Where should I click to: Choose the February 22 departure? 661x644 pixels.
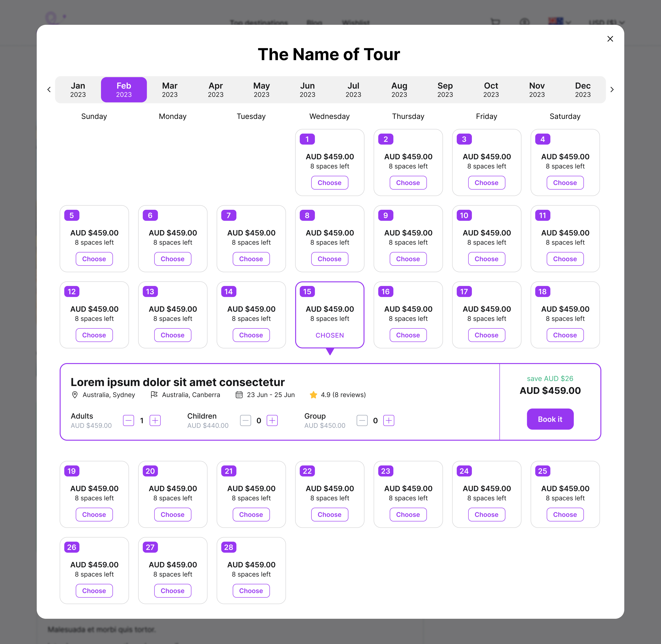click(330, 514)
